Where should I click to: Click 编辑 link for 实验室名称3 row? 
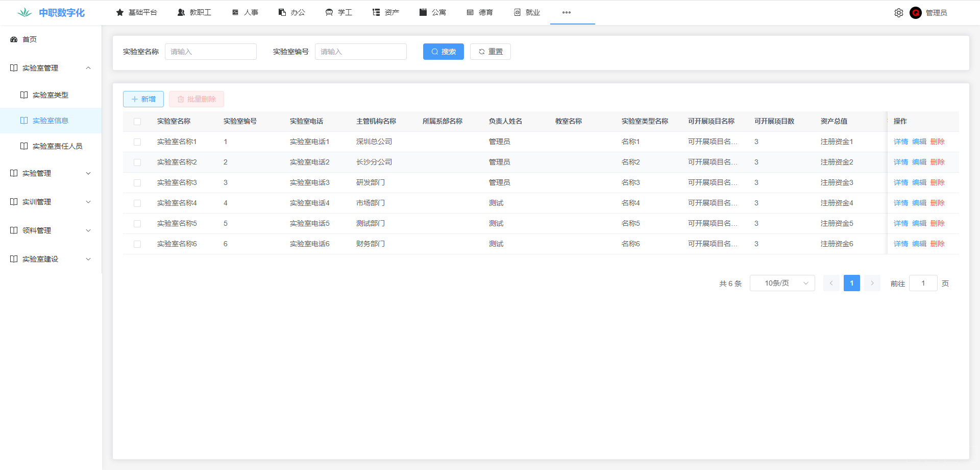click(x=919, y=182)
